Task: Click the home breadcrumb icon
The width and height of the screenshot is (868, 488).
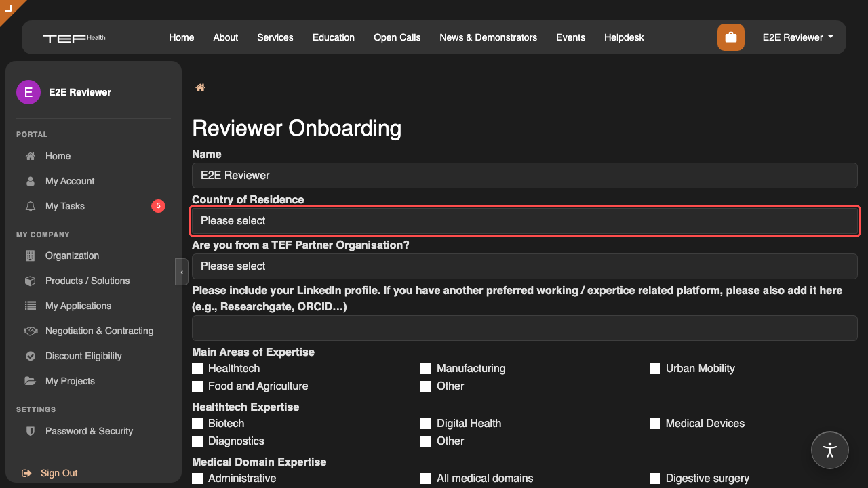Action: tap(200, 87)
